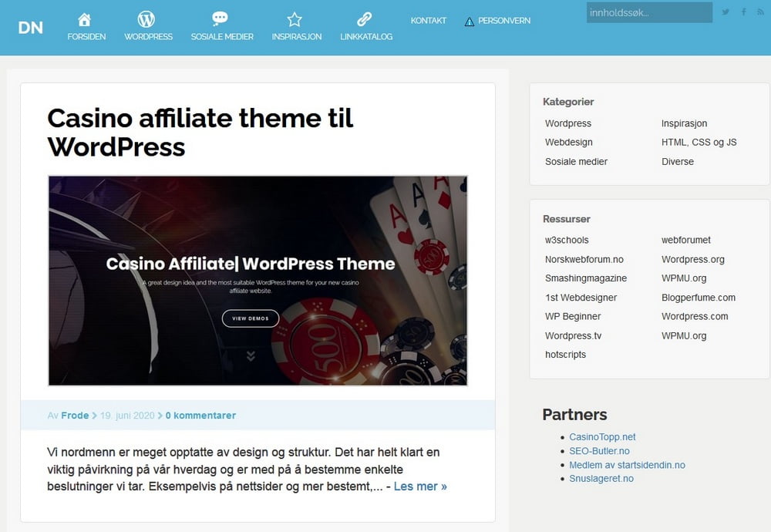Visit the w3schools resource link
This screenshot has height=532, width=771.
point(567,240)
